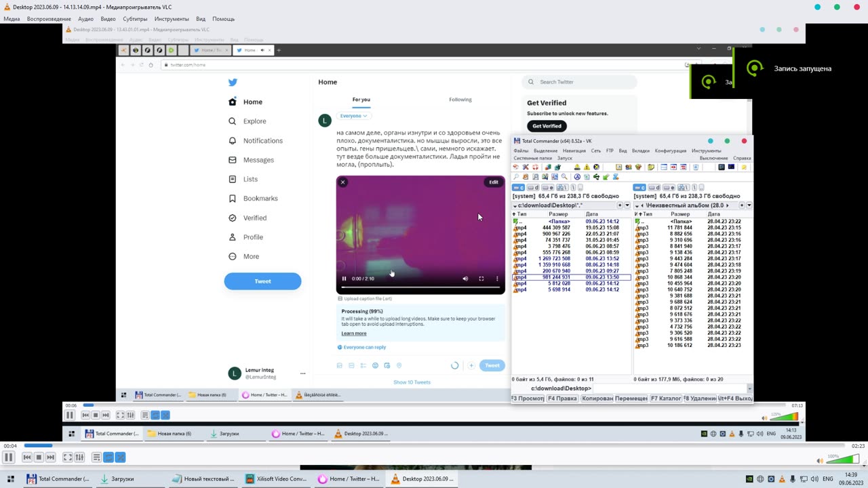This screenshot has height=488, width=868.
Task: Pause playback in the outer VLC player
Action: pyautogui.click(x=9, y=457)
